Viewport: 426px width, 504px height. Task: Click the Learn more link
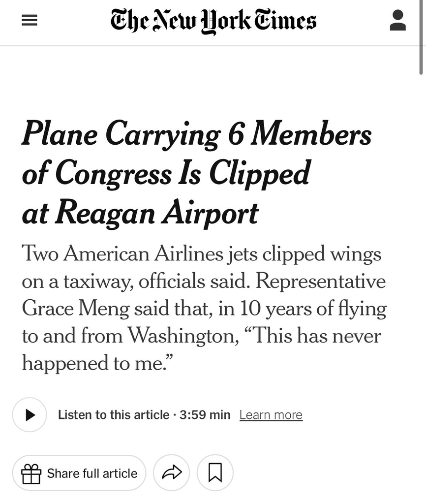(271, 415)
